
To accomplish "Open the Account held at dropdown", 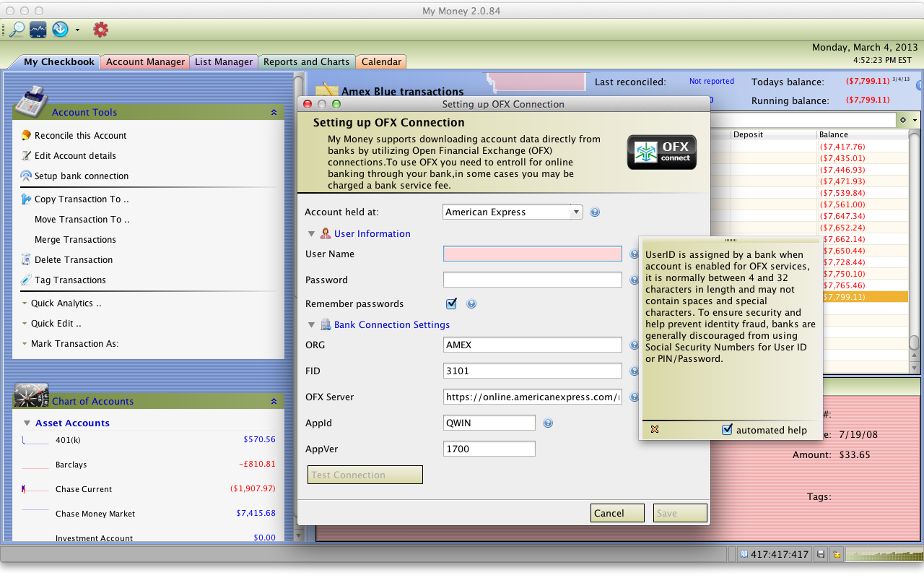I will click(576, 212).
